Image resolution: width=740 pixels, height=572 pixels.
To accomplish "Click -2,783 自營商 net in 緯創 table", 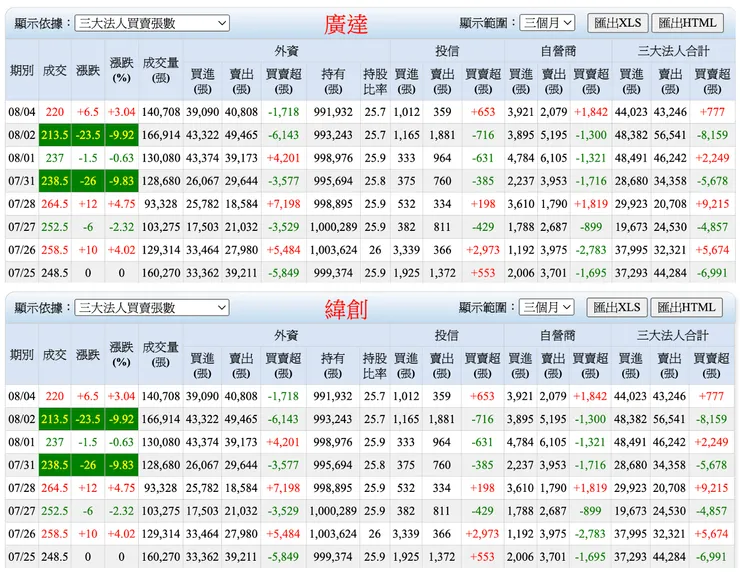I will tap(590, 534).
